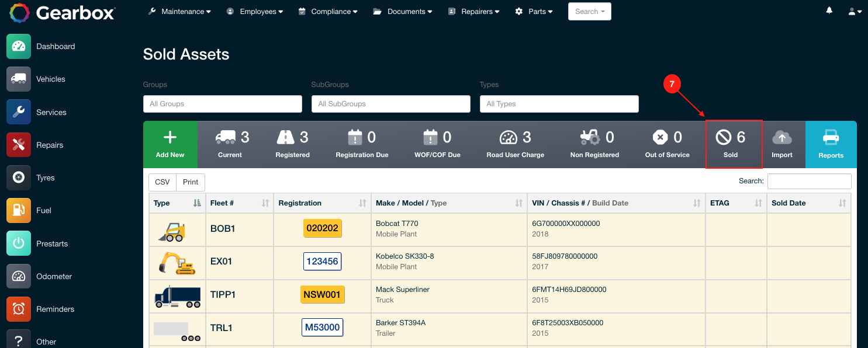Screen dimensions: 868x348
Task: Open the Reminders alarm clock icon
Action: point(18,309)
